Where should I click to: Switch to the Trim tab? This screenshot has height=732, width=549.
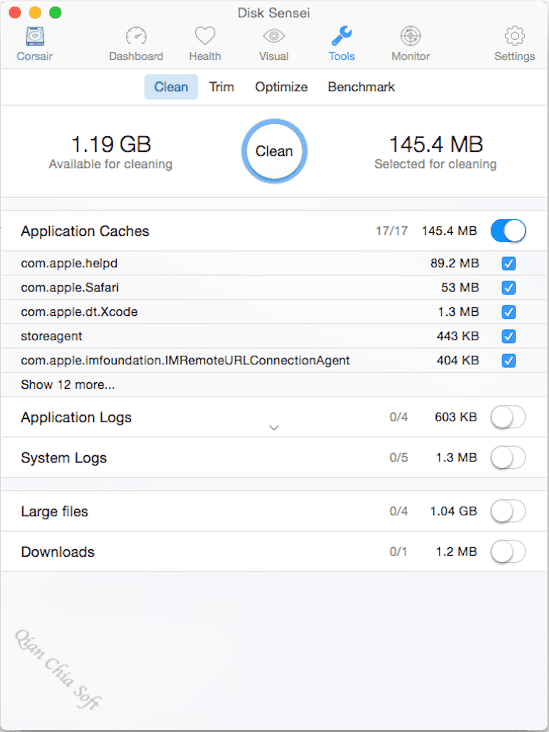(x=221, y=87)
